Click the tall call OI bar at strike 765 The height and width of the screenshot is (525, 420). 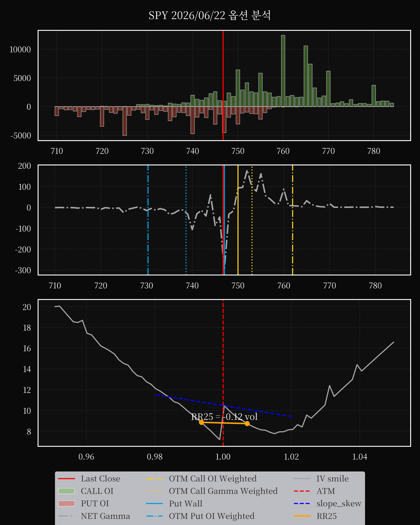tap(306, 76)
